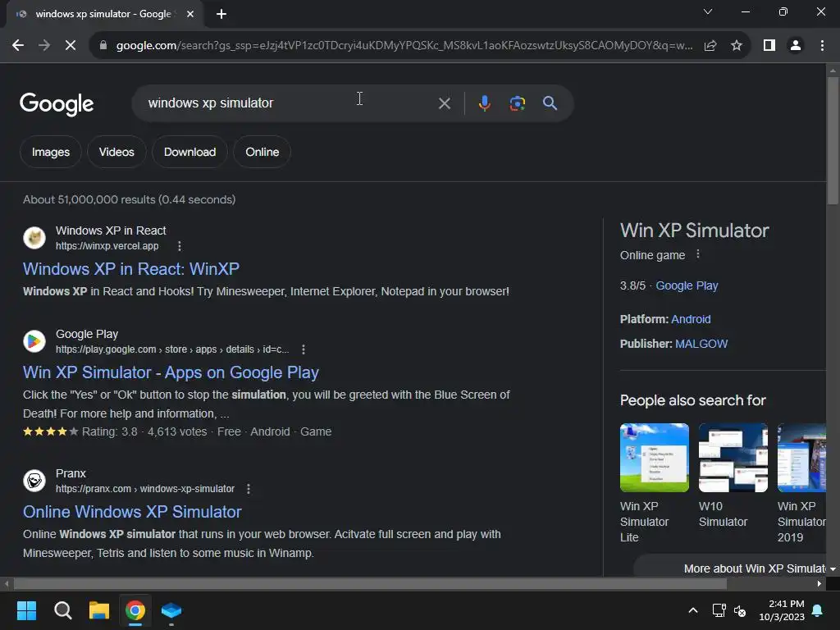This screenshot has width=840, height=630.
Task: Select the Online filter chip
Action: point(262,152)
